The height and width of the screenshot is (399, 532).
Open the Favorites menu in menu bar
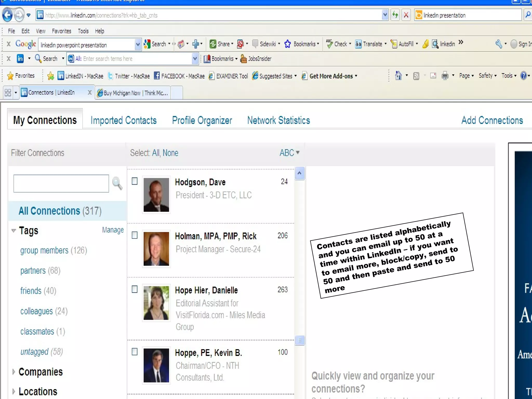(x=62, y=31)
